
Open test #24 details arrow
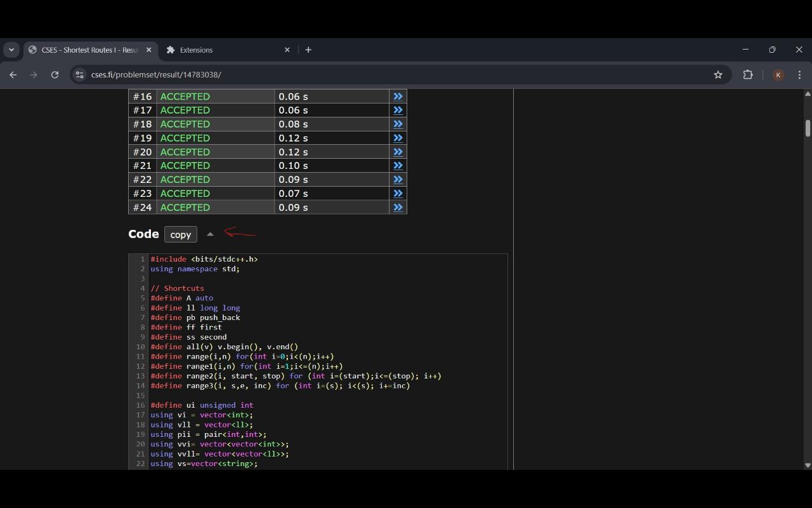398,208
